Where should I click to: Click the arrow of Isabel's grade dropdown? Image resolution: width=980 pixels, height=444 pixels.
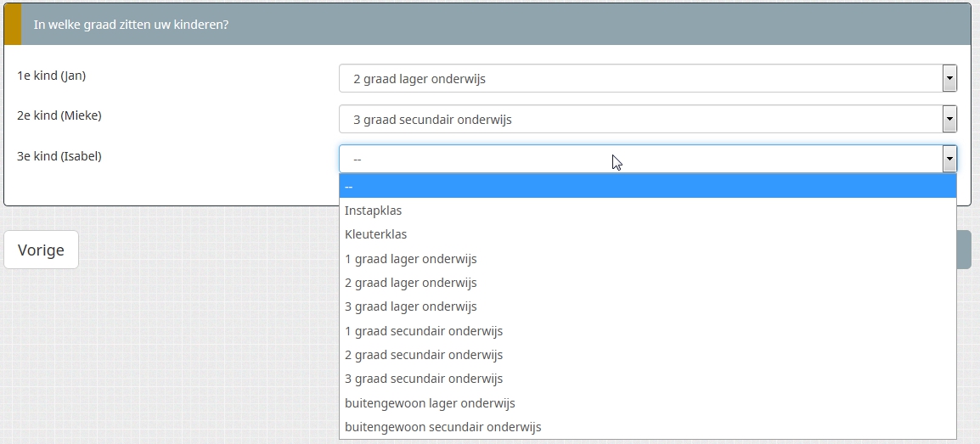point(949,159)
